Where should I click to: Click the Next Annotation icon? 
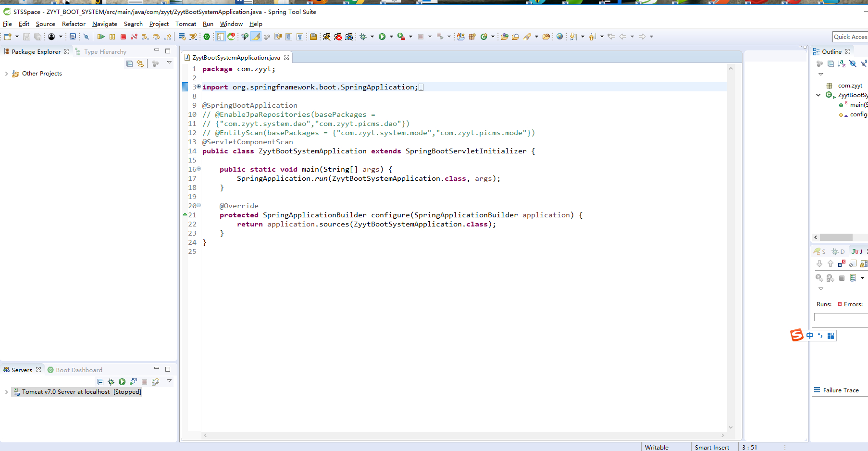pos(573,37)
